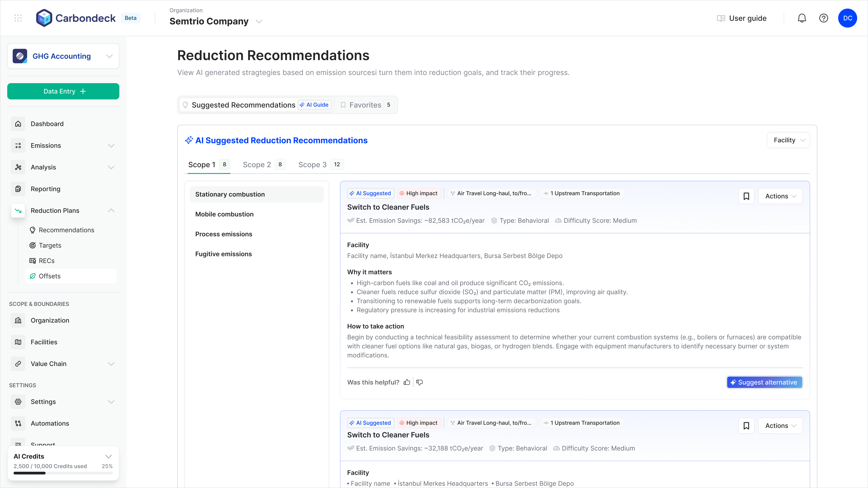Click the thumbs down feedback icon
The height and width of the screenshot is (488, 868).
coord(420,382)
